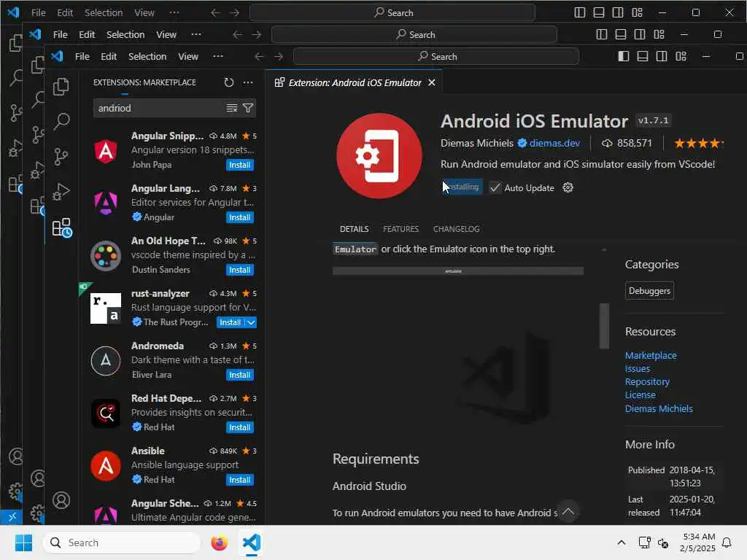Open the diemas.dev publisher link

(x=554, y=143)
